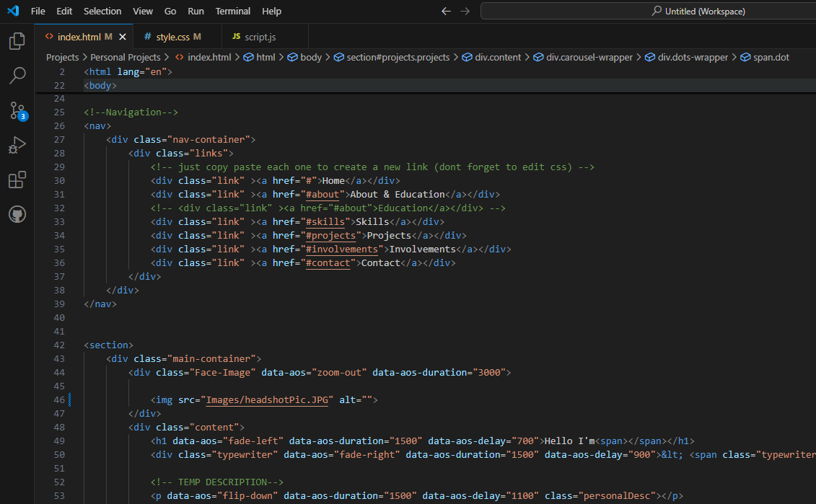Open the Search view in activity bar

[17, 76]
